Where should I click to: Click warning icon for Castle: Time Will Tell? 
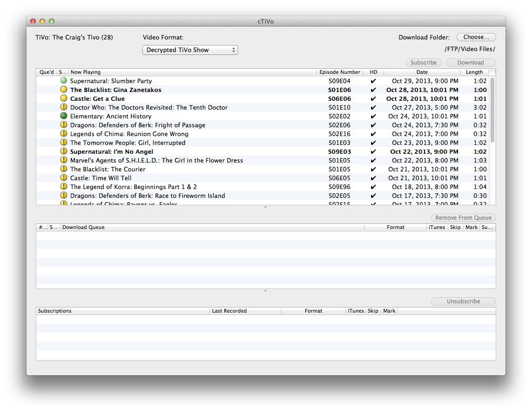coord(63,177)
